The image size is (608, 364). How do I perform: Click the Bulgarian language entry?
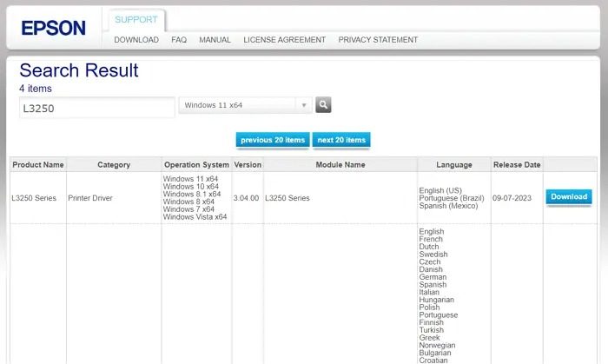click(x=434, y=353)
